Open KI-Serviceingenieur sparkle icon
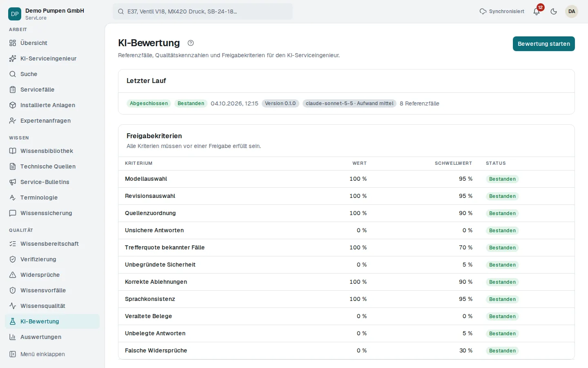This screenshot has height=368, width=588. point(13,58)
